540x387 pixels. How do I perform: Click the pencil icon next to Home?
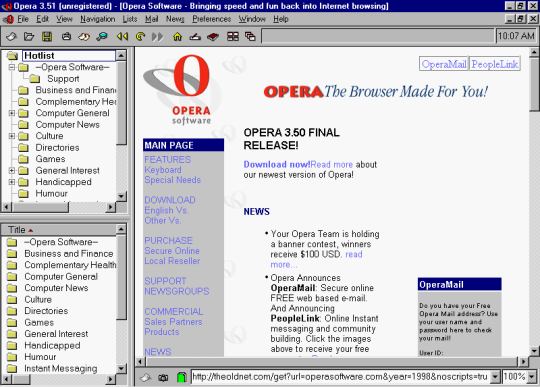pos(195,36)
